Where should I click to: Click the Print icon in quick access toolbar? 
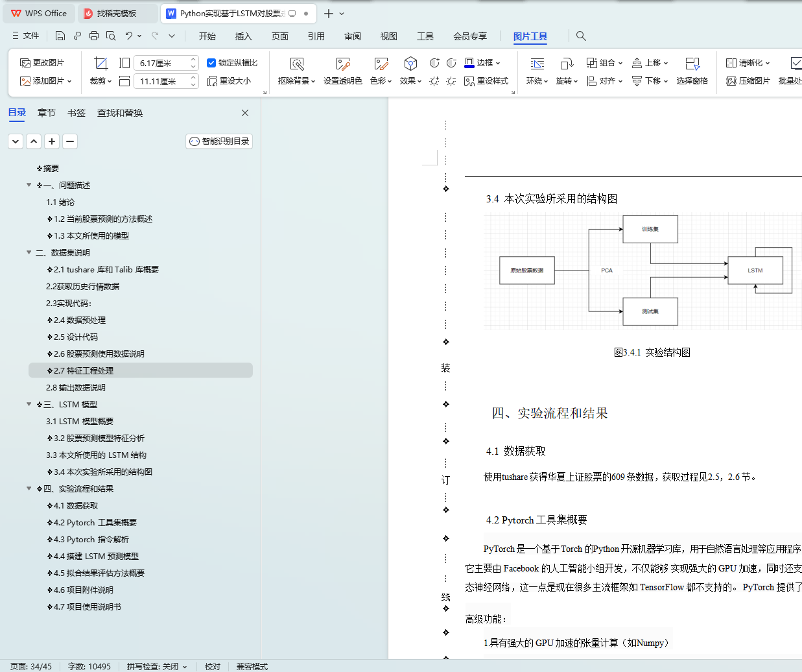(x=94, y=36)
